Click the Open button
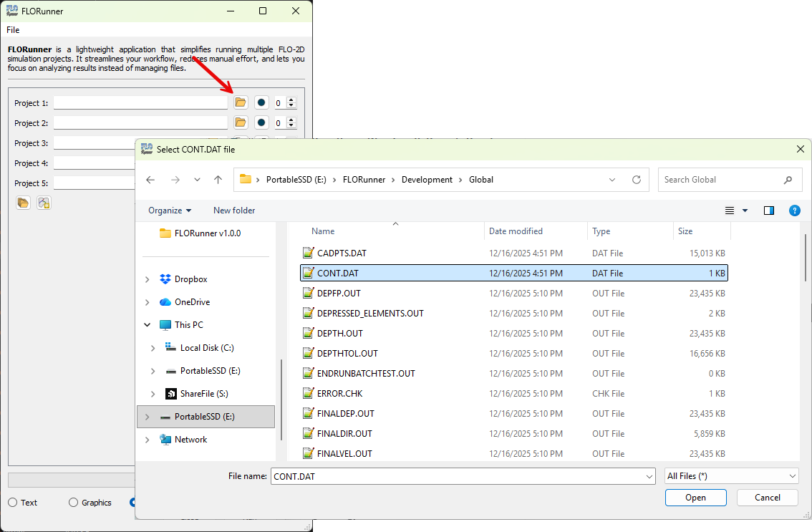This screenshot has width=812, height=532. pyautogui.click(x=695, y=498)
